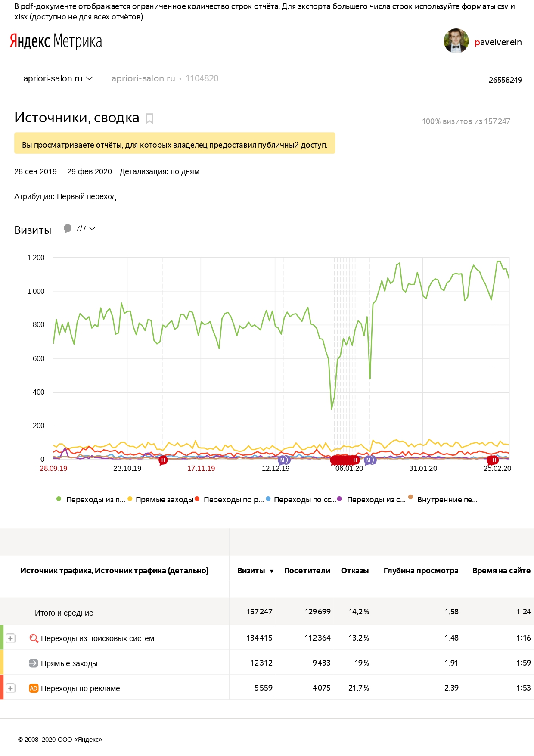Image resolution: width=534 pixels, height=756 pixels.
Task: Sort the table by 'Отказы' column
Action: [355, 571]
